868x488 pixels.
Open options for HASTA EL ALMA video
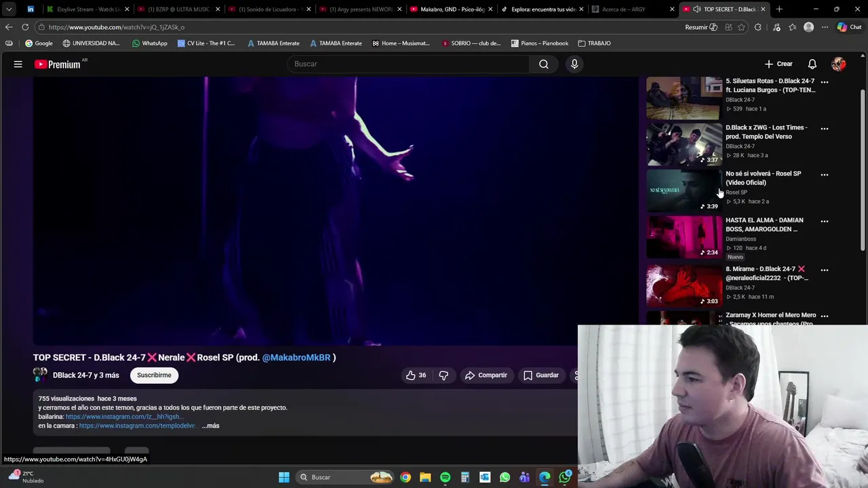[x=825, y=221]
